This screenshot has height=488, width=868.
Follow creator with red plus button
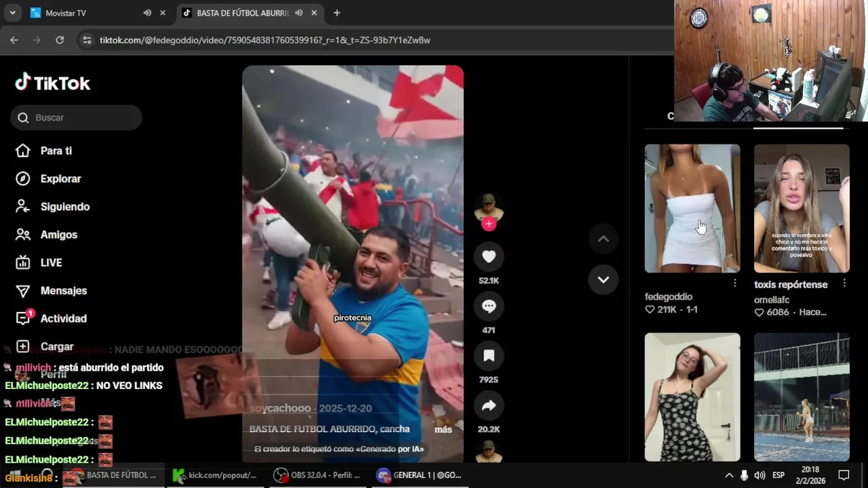pyautogui.click(x=489, y=224)
